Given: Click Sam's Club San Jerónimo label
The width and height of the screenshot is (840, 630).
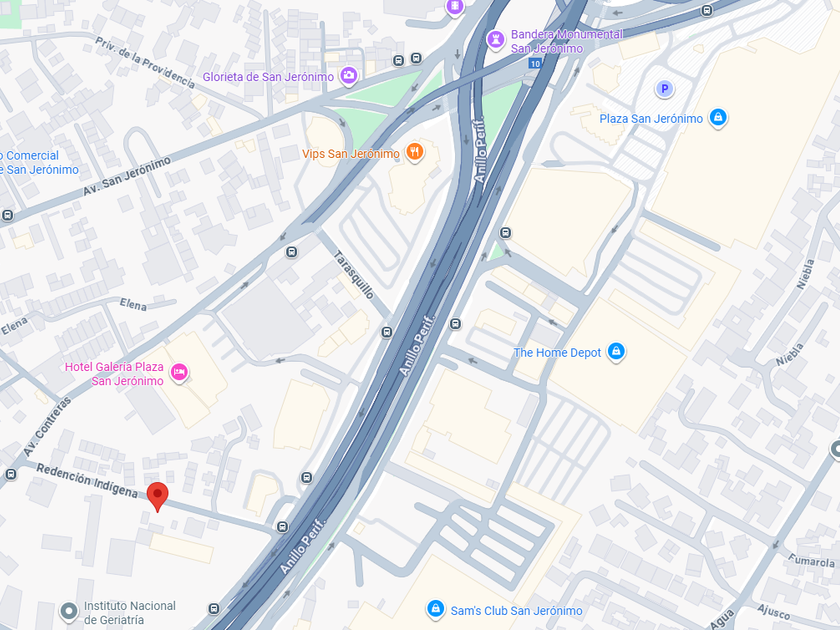Looking at the screenshot, I should click(x=516, y=611).
